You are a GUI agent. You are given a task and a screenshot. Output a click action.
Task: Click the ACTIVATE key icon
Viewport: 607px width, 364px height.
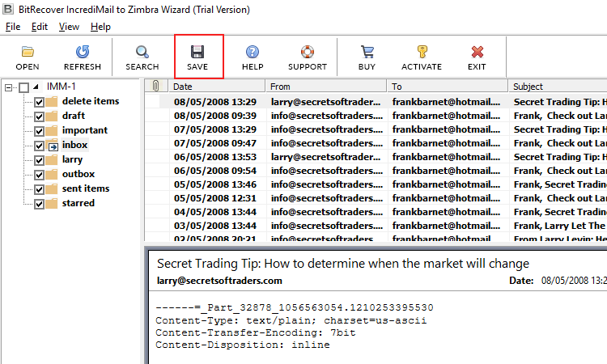coord(422,52)
